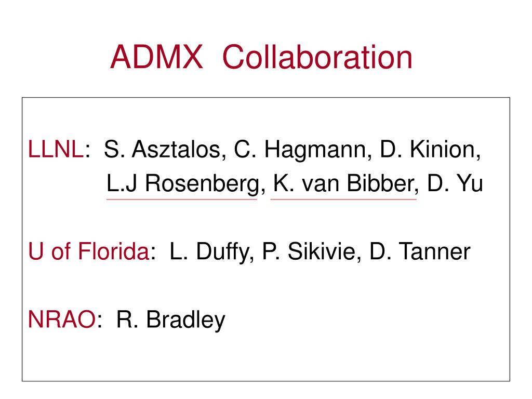Click the name L. Duffy
Screen dimensions: 532x399
(212, 252)
